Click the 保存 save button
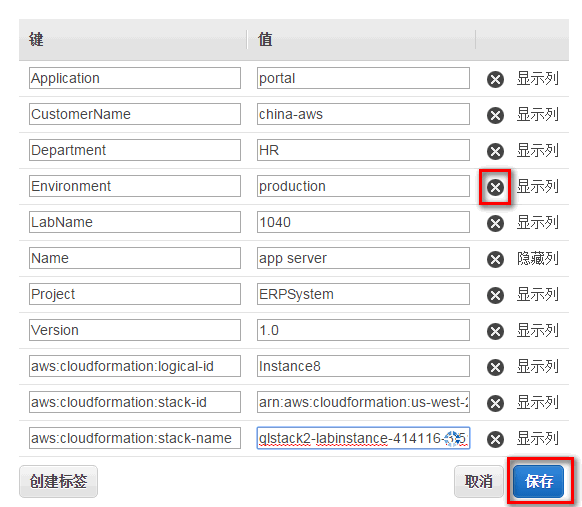 (539, 481)
